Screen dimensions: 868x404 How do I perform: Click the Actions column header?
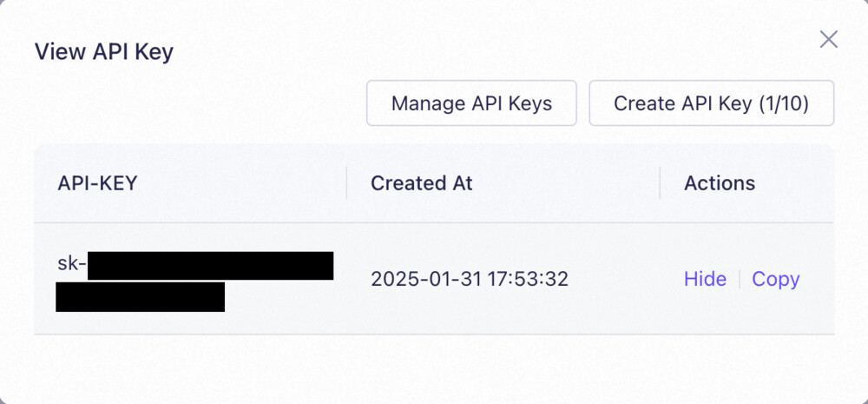pos(720,183)
